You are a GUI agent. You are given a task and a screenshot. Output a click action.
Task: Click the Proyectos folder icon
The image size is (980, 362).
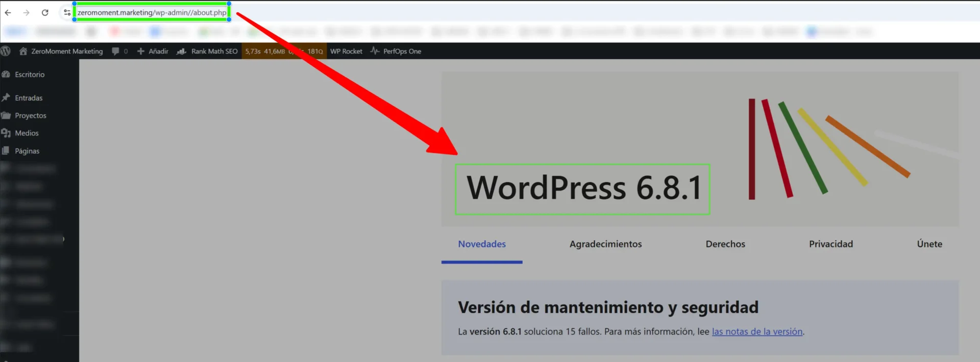coord(6,116)
